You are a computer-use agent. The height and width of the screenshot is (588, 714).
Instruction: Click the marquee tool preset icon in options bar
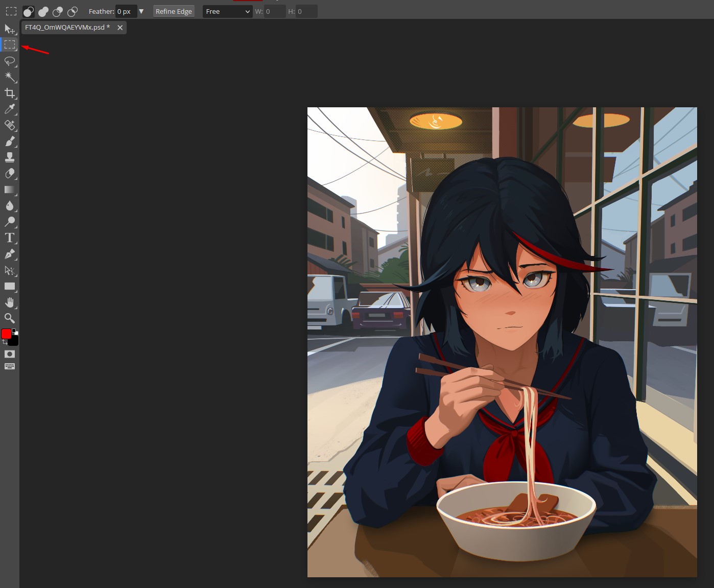click(11, 11)
